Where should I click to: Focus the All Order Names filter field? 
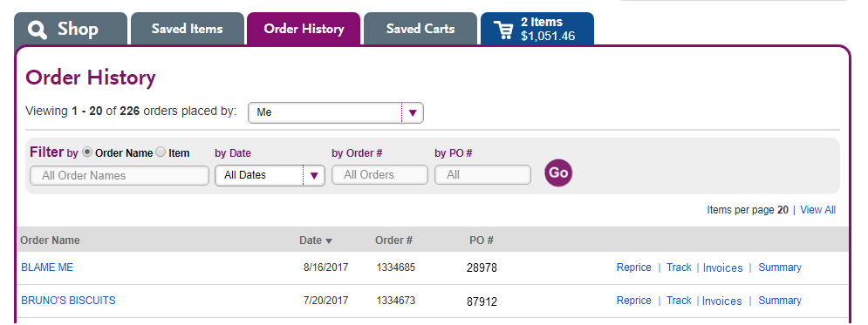[120, 176]
